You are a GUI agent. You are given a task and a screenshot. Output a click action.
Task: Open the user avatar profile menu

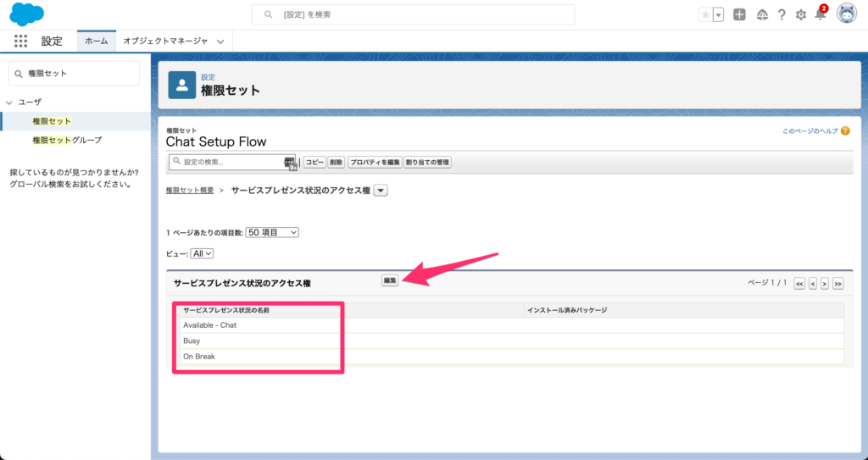[x=847, y=14]
